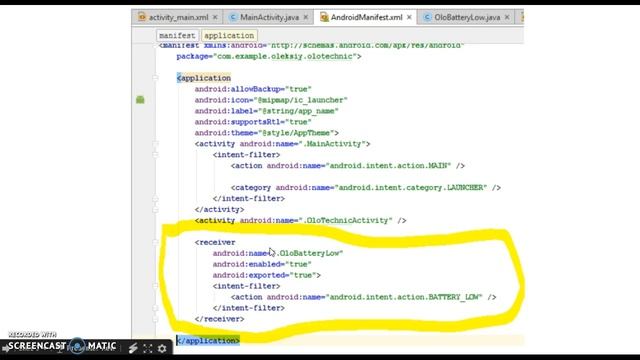Click the application breadcrumb
Image resolution: width=640 pixels, height=360 pixels.
point(229,36)
